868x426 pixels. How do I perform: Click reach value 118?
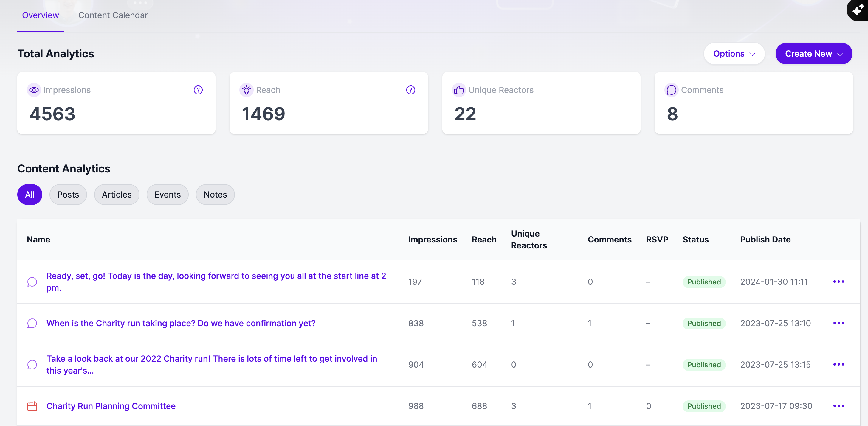pos(478,282)
